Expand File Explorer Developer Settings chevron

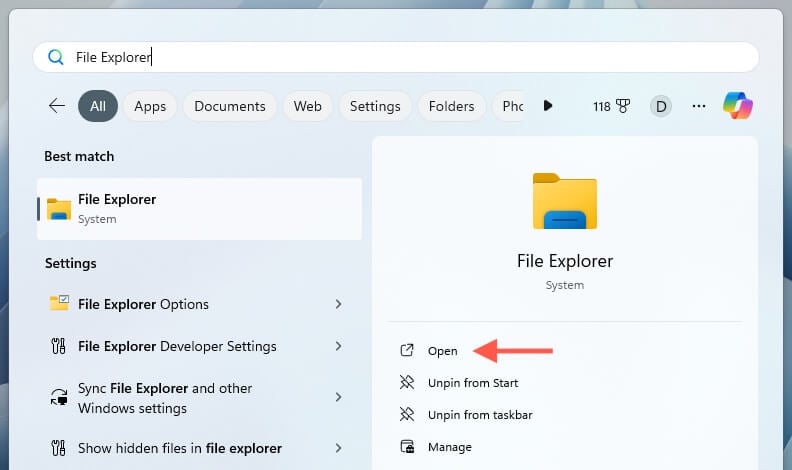coord(338,346)
